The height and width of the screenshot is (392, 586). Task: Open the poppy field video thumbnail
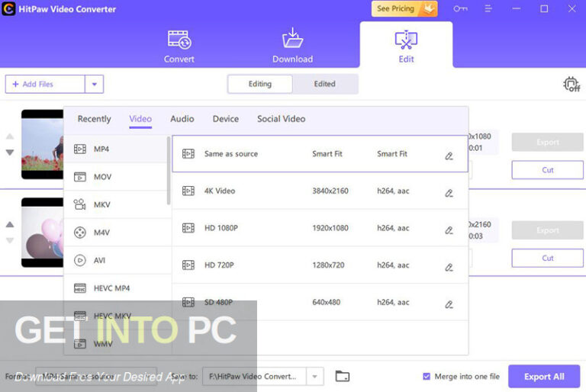click(42, 144)
